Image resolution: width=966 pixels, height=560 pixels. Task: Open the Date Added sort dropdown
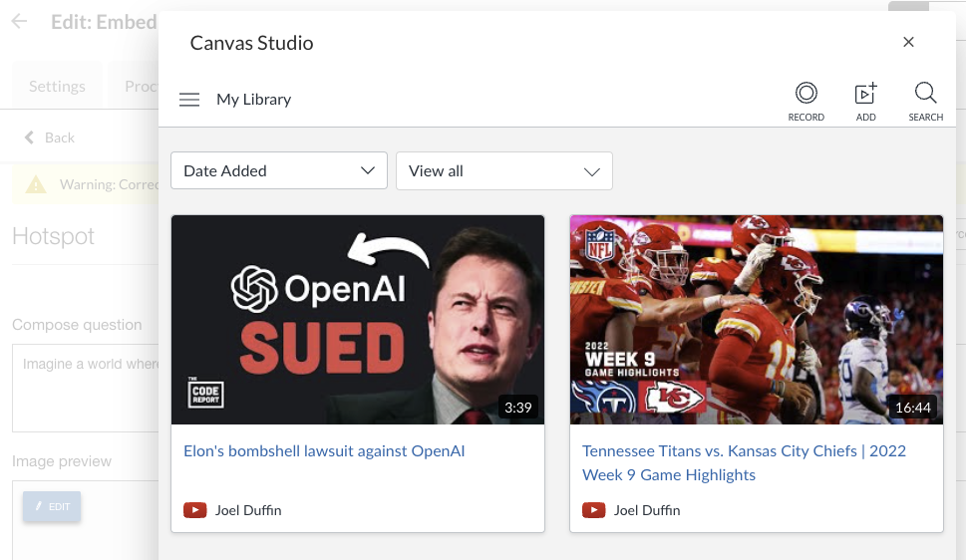[279, 170]
